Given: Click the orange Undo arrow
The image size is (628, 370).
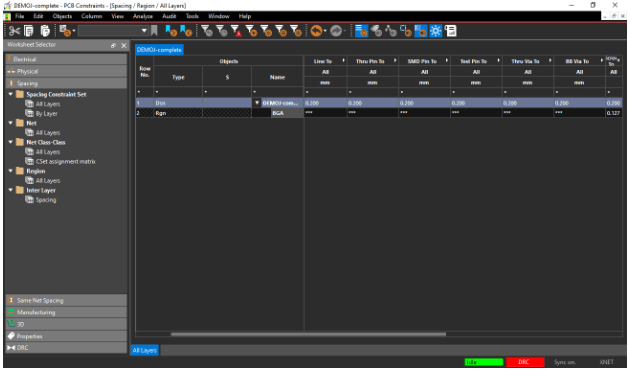Looking at the screenshot, I should pyautogui.click(x=316, y=31).
